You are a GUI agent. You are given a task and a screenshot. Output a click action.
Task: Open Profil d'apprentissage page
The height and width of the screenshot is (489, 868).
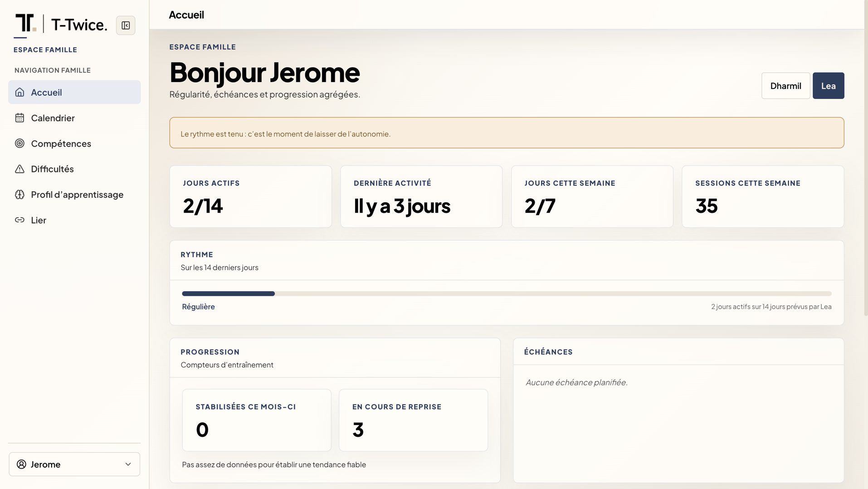coord(74,195)
